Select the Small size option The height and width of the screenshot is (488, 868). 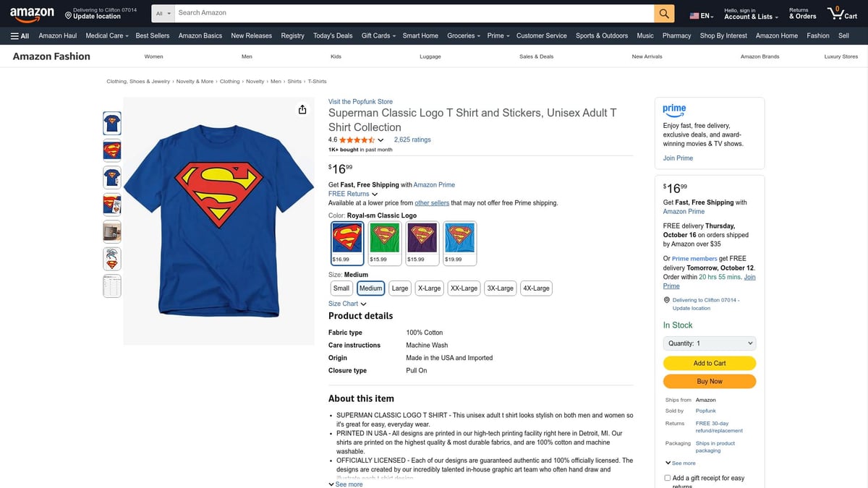341,288
